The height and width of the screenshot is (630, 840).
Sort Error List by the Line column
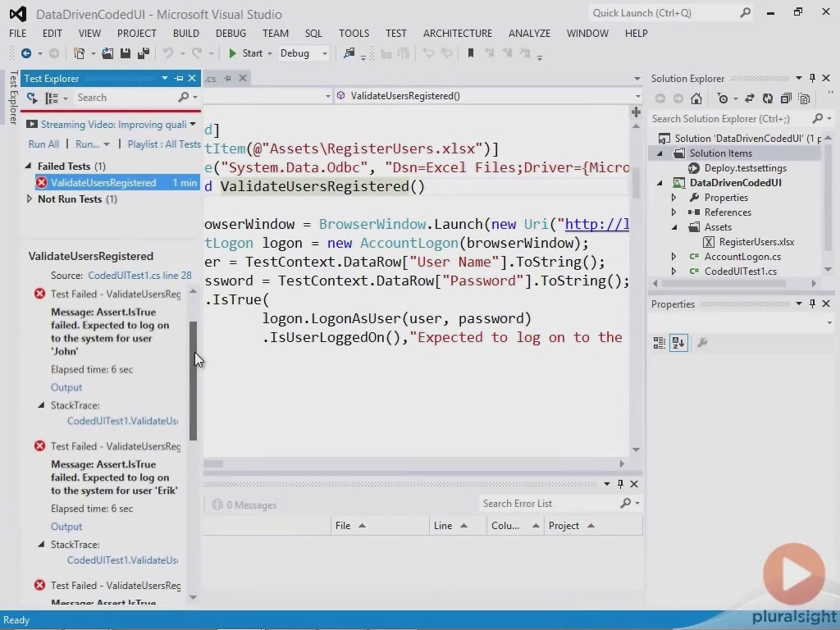(457, 526)
